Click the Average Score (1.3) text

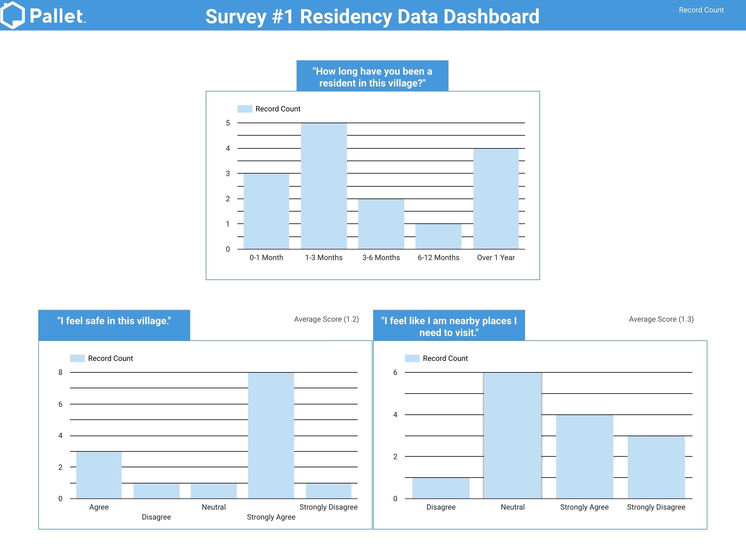coord(661,319)
